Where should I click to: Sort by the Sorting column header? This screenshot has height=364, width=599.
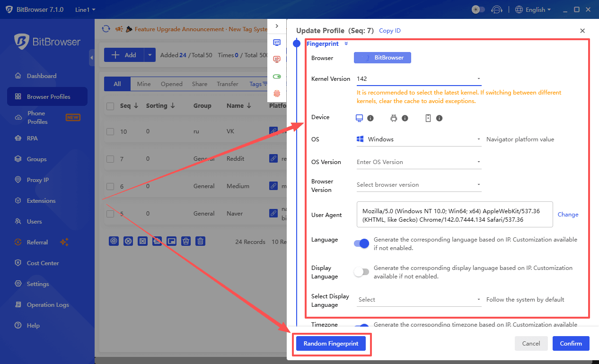161,106
